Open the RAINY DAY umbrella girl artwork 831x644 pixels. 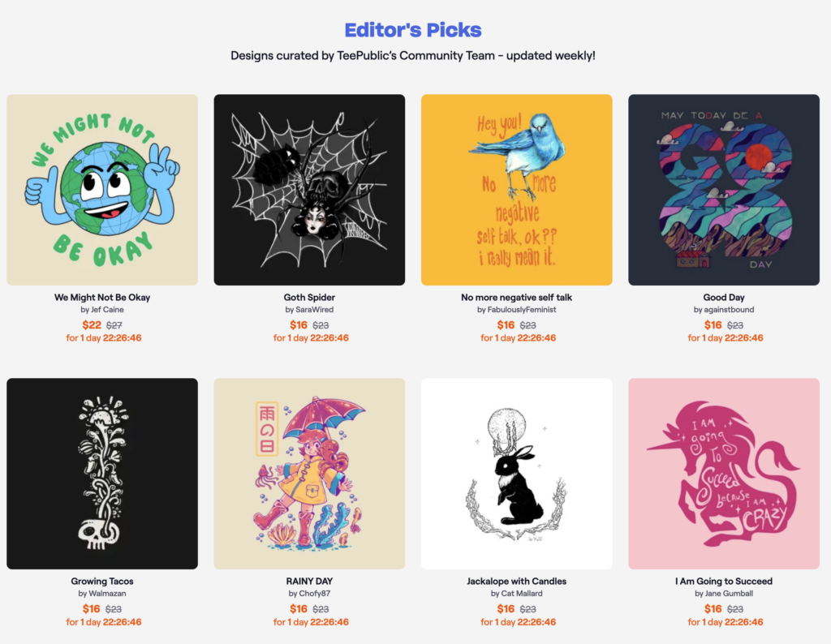[309, 474]
